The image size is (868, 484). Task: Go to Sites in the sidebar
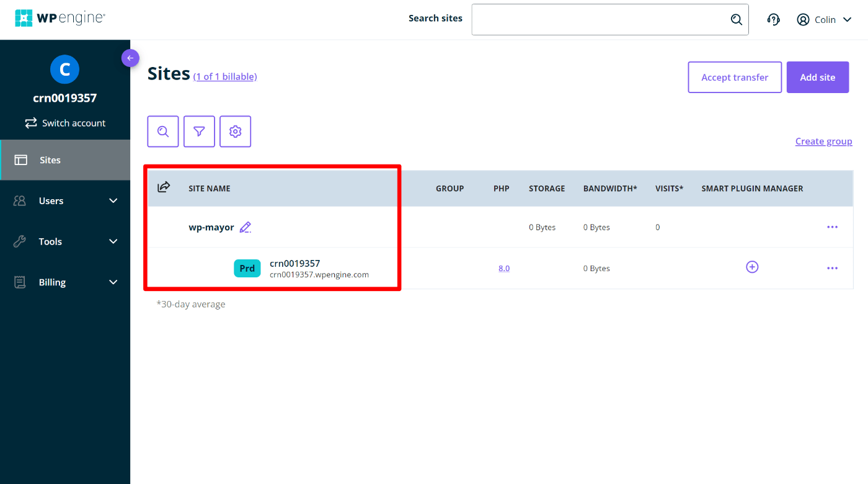point(65,160)
